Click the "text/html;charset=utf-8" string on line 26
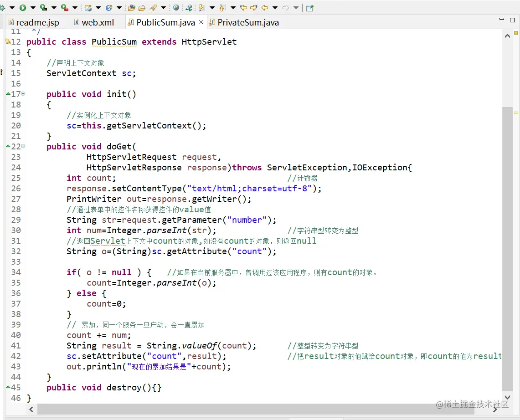This screenshot has height=420, width=520. click(249, 189)
